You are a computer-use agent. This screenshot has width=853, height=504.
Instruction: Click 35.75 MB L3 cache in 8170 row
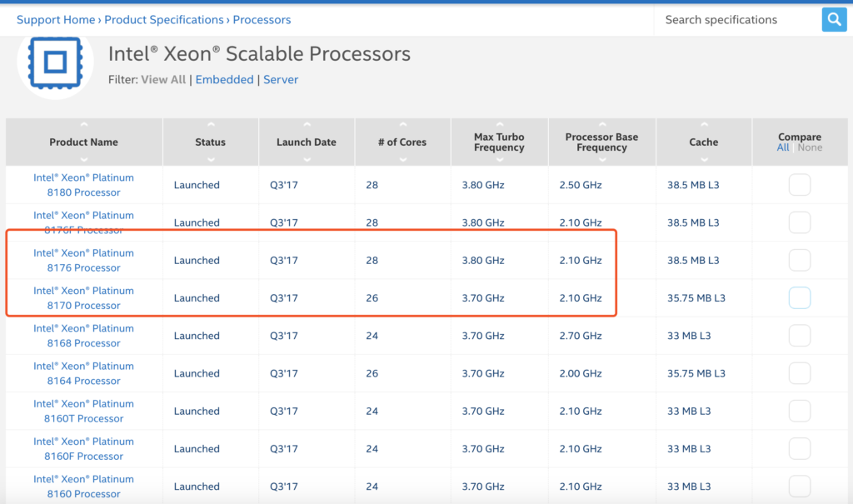pos(696,297)
